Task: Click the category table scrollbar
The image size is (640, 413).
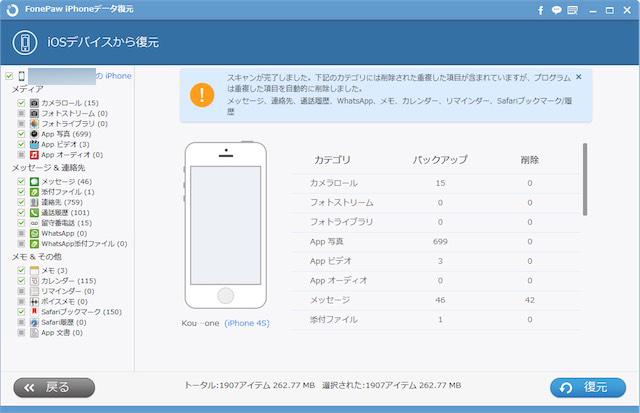Action: (x=585, y=179)
